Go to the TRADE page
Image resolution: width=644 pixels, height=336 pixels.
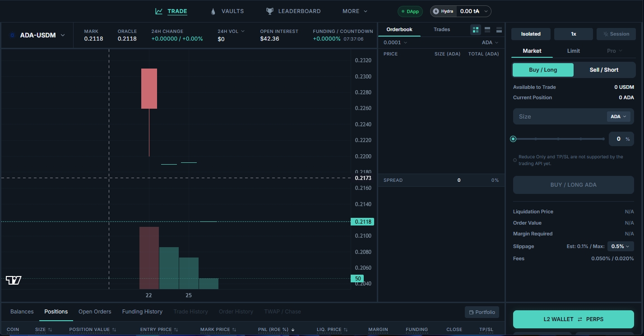pos(171,11)
